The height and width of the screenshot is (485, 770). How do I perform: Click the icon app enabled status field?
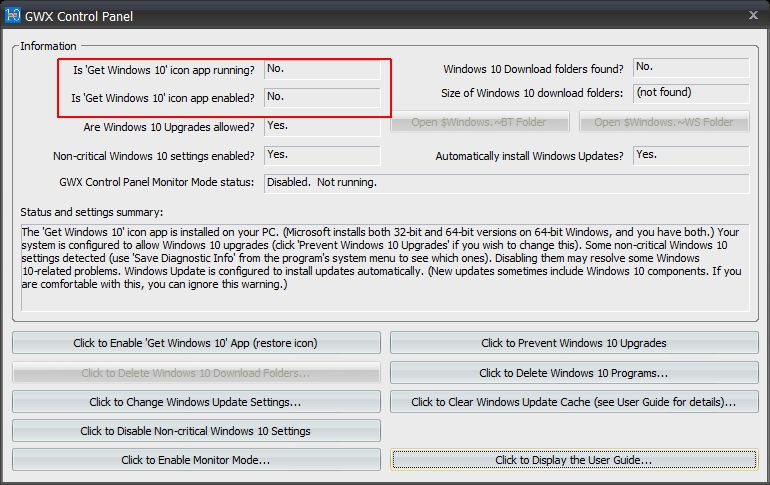click(321, 98)
